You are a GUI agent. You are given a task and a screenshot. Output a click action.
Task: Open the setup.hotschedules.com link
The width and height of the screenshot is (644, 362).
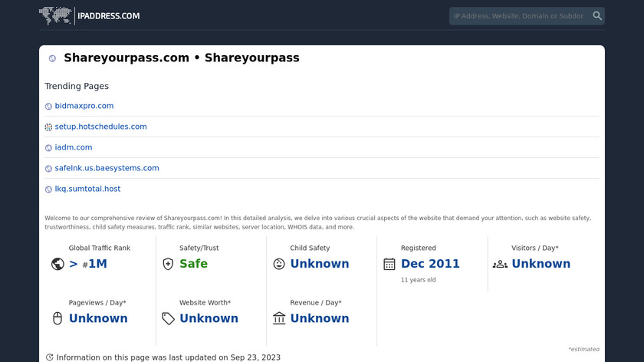click(100, 127)
